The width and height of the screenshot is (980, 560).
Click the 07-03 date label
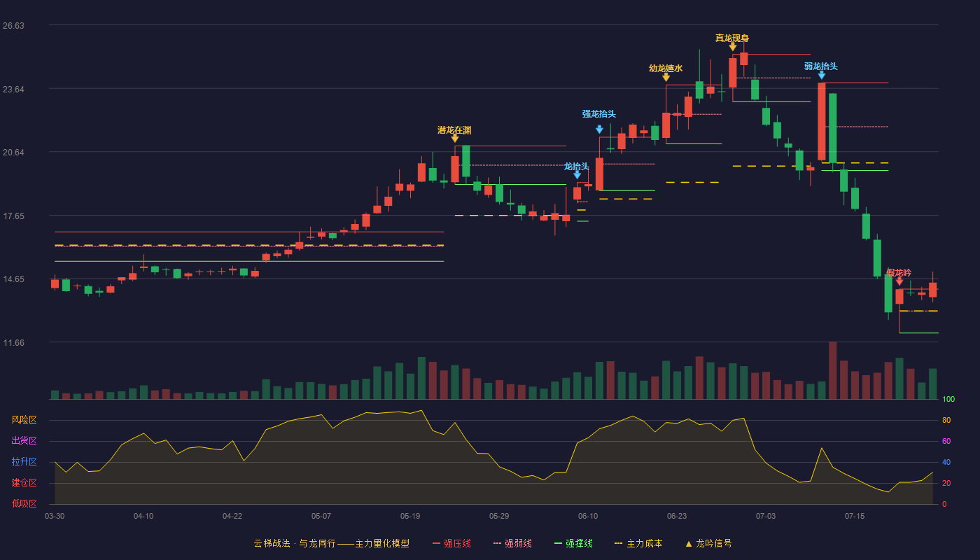click(x=766, y=516)
